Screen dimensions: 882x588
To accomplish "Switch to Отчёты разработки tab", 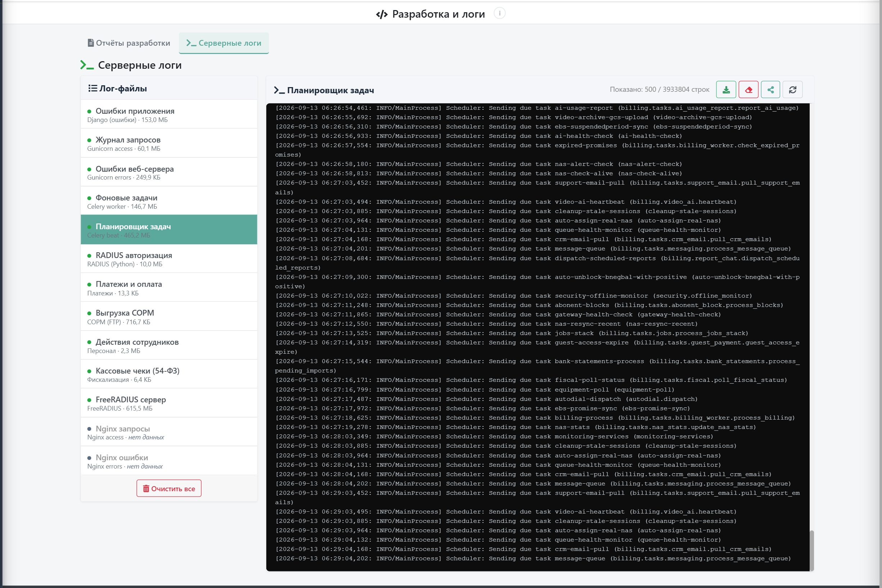I will coord(128,43).
